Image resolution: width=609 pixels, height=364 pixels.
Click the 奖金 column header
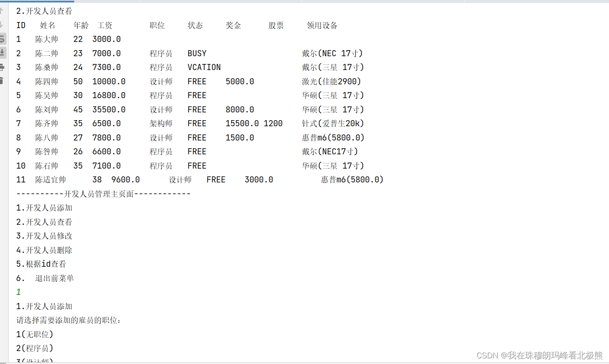pyautogui.click(x=233, y=25)
